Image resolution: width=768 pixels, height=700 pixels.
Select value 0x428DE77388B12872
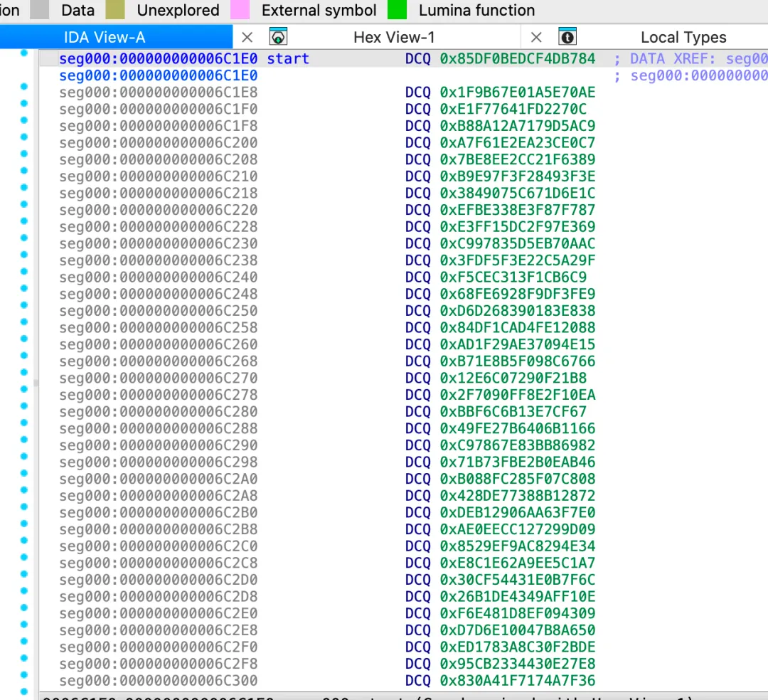point(517,496)
